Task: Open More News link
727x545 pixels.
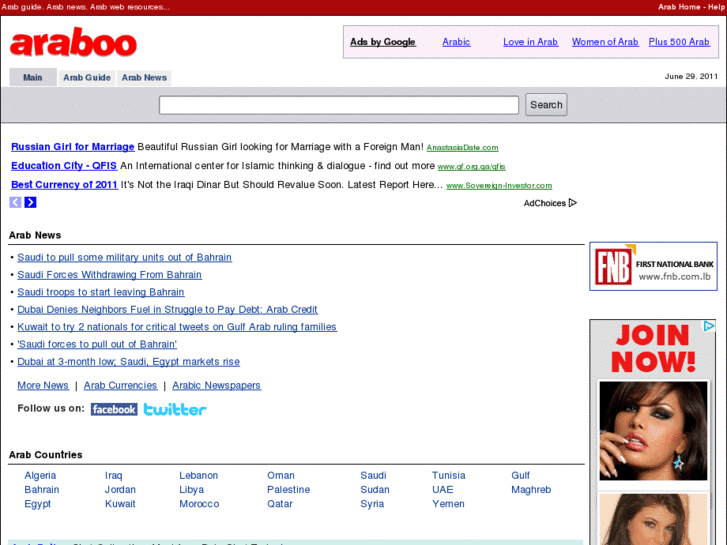Action: coord(43,385)
